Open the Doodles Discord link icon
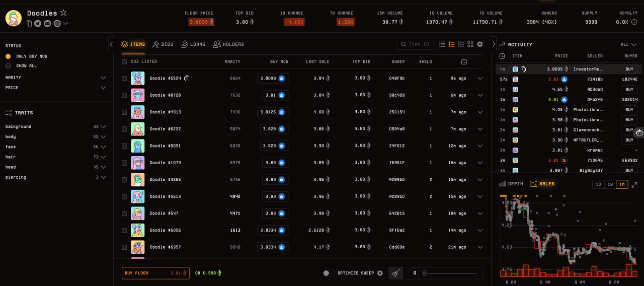644x286 pixels. [x=47, y=23]
